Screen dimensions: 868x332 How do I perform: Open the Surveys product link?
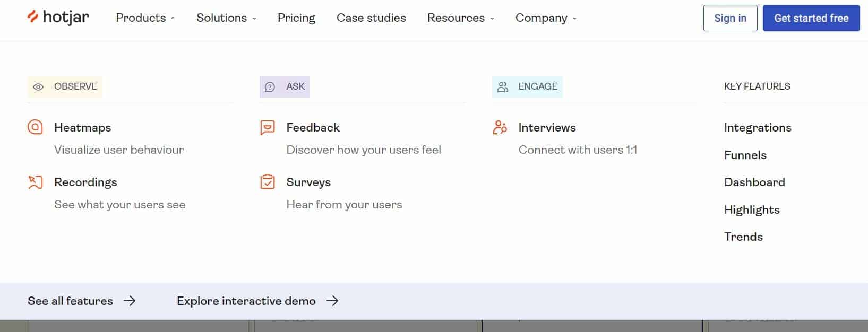click(308, 182)
